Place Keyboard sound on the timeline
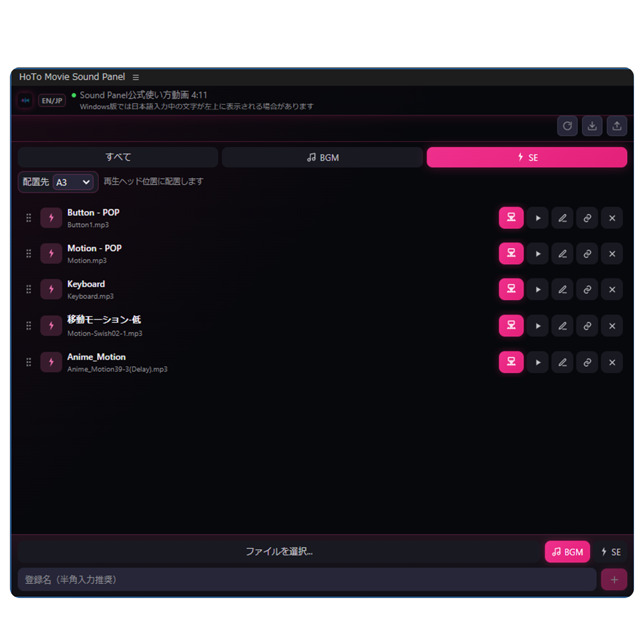 511,289
